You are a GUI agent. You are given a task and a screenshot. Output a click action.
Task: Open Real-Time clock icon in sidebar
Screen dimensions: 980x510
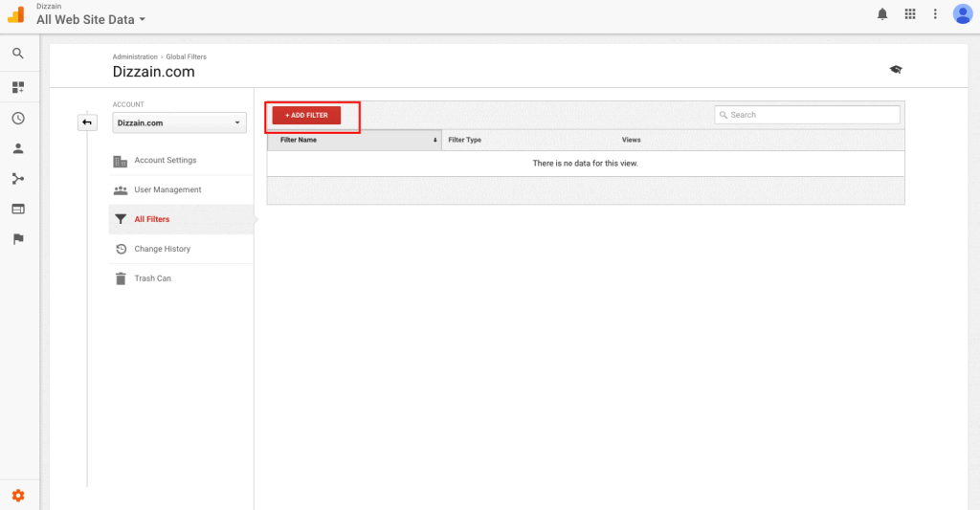click(17, 119)
